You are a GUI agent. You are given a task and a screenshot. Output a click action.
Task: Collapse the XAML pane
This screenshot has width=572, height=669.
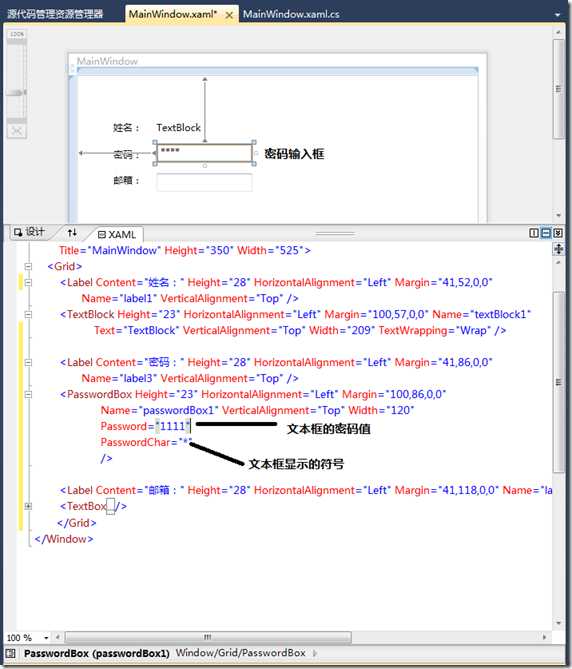coord(557,233)
